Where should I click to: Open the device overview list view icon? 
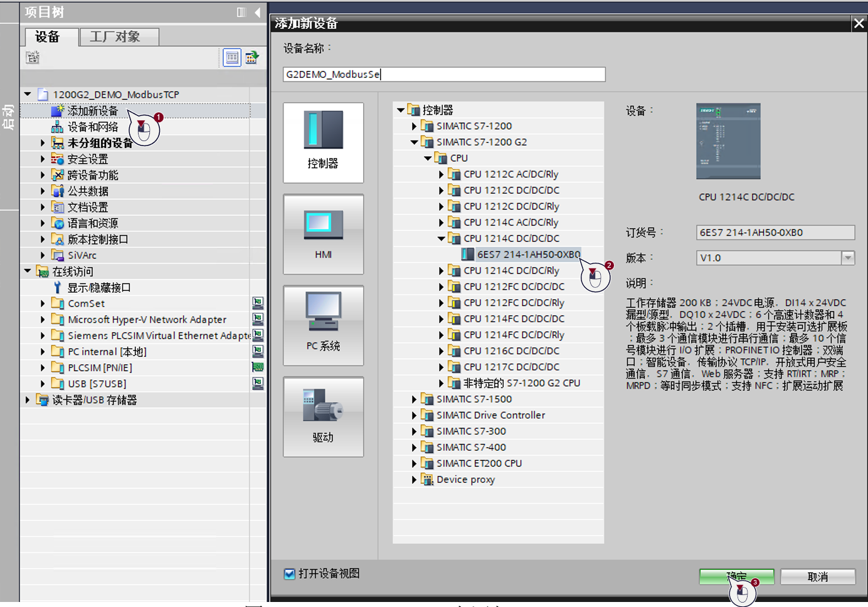pos(231,57)
